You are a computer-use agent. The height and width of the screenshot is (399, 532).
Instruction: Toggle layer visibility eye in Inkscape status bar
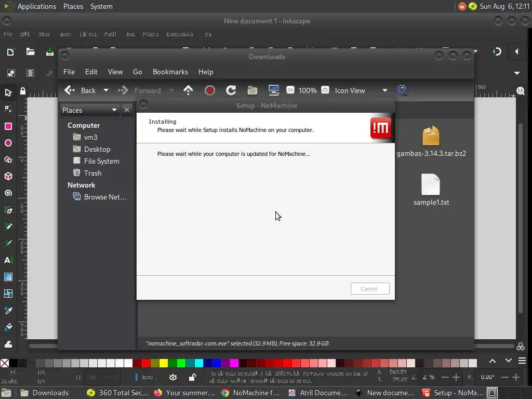click(173, 377)
